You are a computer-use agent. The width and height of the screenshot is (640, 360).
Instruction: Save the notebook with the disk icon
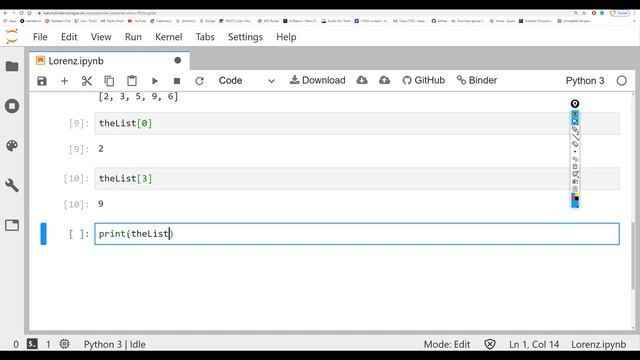[x=42, y=81]
